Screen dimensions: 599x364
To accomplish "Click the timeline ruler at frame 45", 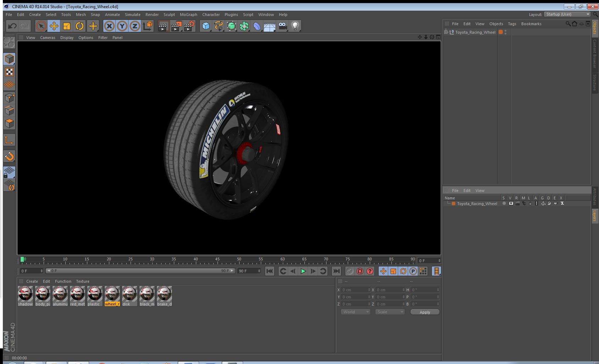I will (217, 261).
